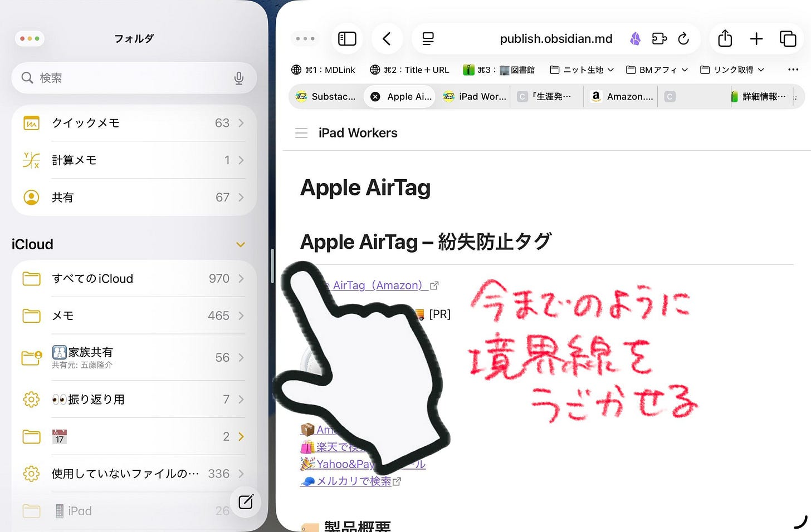Click the iPad Workers site title
The width and height of the screenshot is (811, 532).
[358, 133]
